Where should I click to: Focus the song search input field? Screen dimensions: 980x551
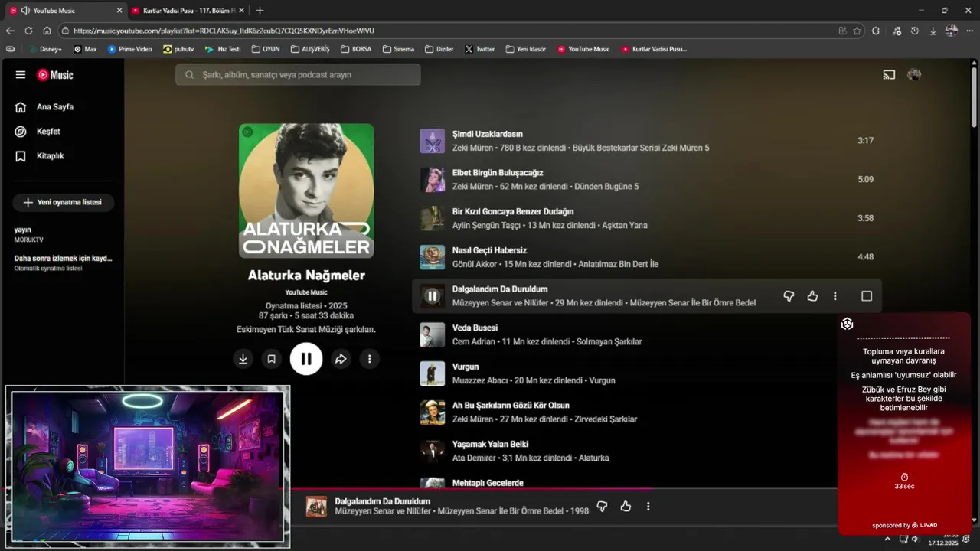point(298,75)
